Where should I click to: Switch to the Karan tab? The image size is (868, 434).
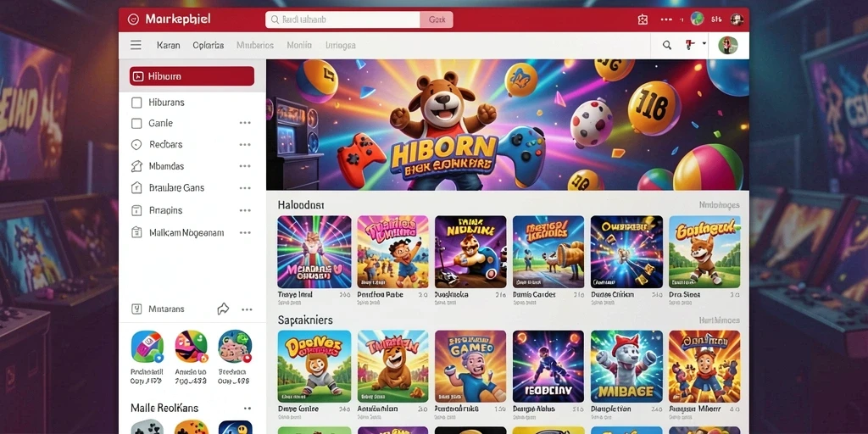pyautogui.click(x=169, y=46)
